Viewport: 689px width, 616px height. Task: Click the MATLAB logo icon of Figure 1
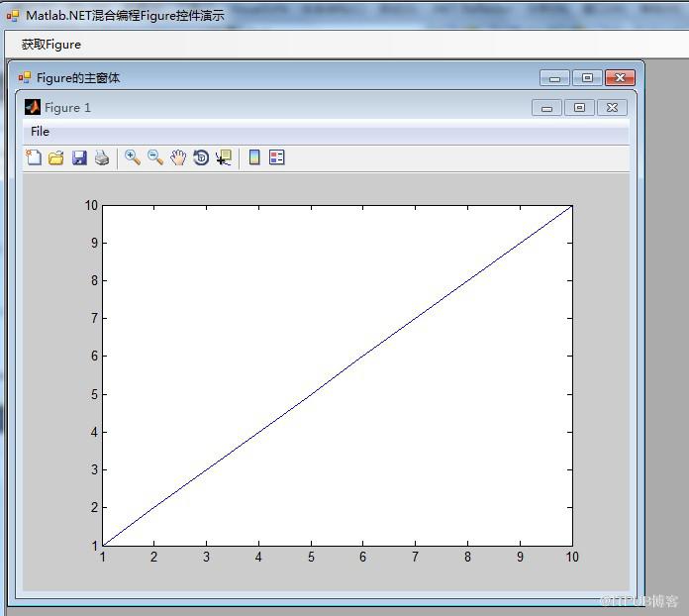[33, 107]
